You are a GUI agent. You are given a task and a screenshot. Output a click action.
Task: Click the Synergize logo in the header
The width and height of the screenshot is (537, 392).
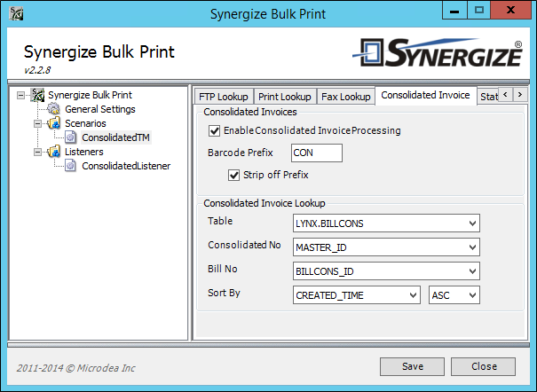click(438, 52)
